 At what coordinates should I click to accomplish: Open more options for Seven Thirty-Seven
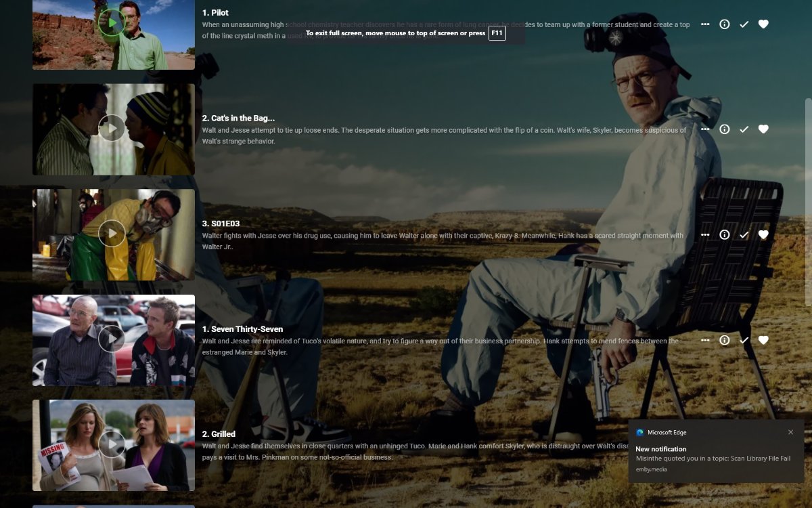pyautogui.click(x=705, y=340)
